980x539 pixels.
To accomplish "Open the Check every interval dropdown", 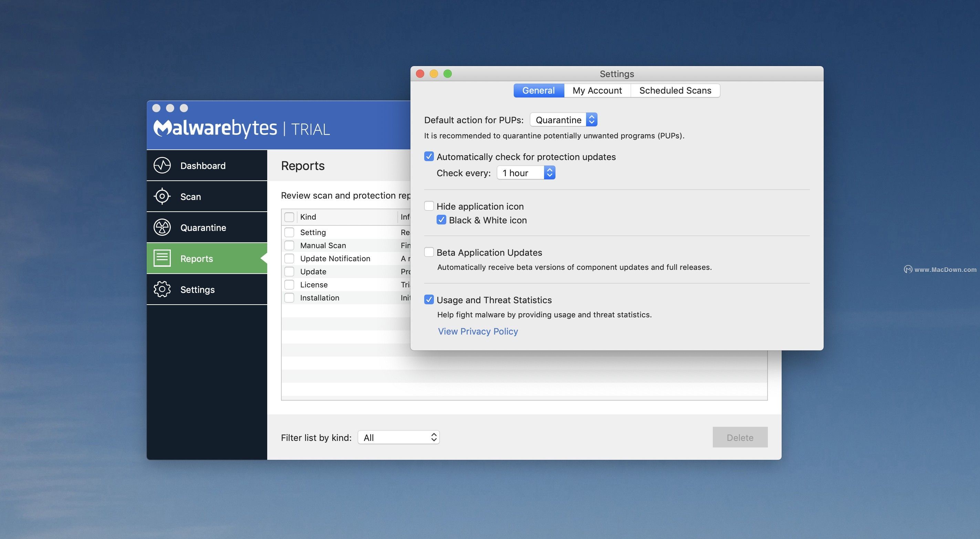I will (526, 173).
